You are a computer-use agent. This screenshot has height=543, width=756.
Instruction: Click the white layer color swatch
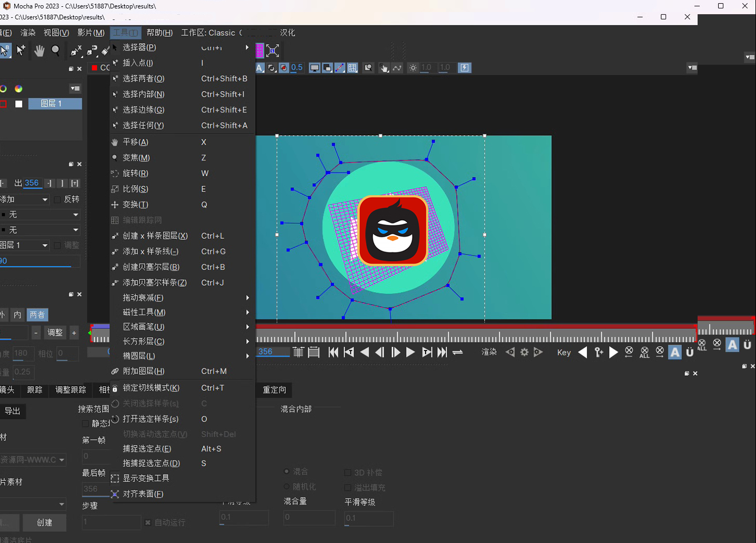tap(19, 104)
